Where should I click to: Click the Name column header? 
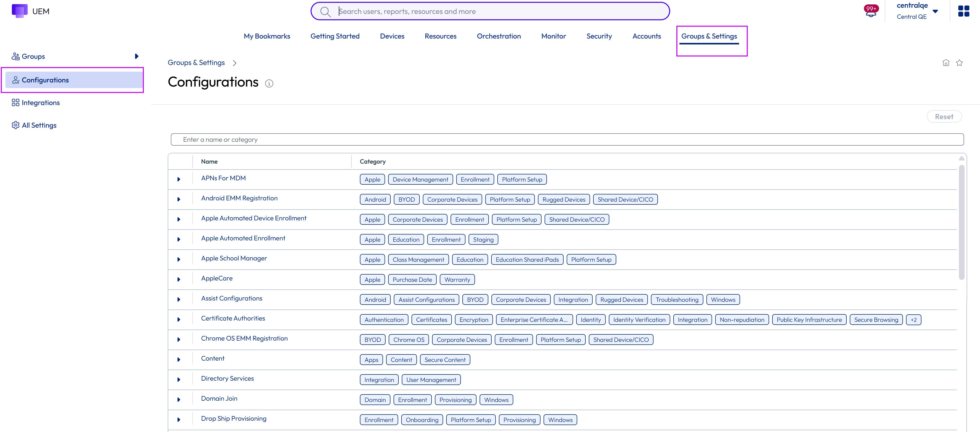209,162
